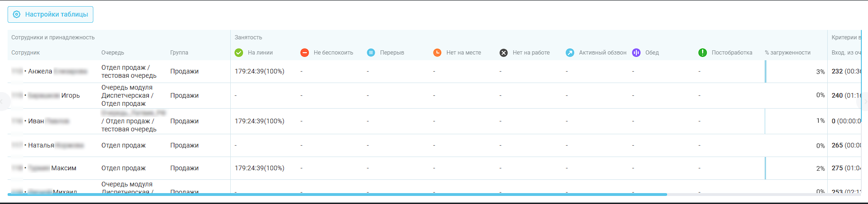Click the orange Нет на месте icon
Image resolution: width=868 pixels, height=204 pixels.
click(x=437, y=53)
